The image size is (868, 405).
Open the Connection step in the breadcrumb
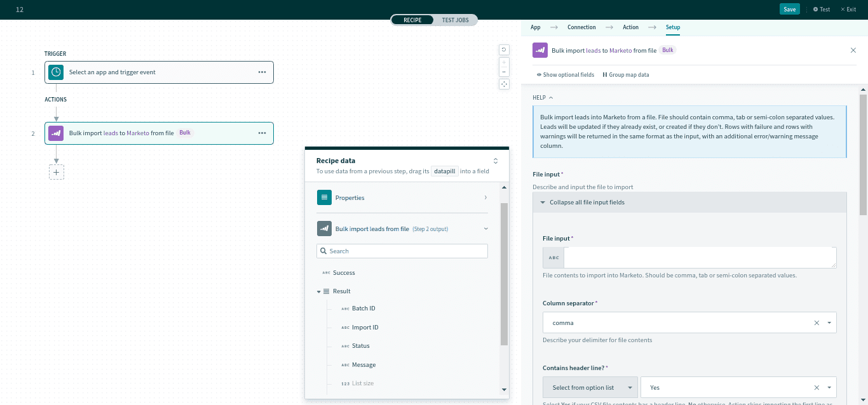[581, 27]
